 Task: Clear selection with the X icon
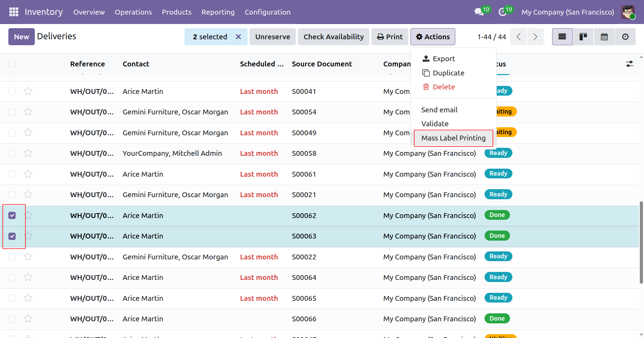tap(238, 37)
